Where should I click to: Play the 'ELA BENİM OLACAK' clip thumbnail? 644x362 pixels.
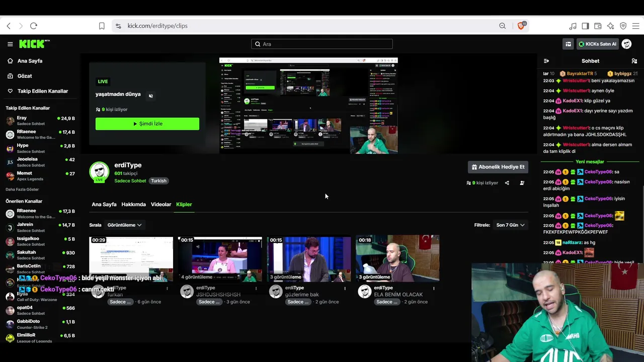point(397,259)
